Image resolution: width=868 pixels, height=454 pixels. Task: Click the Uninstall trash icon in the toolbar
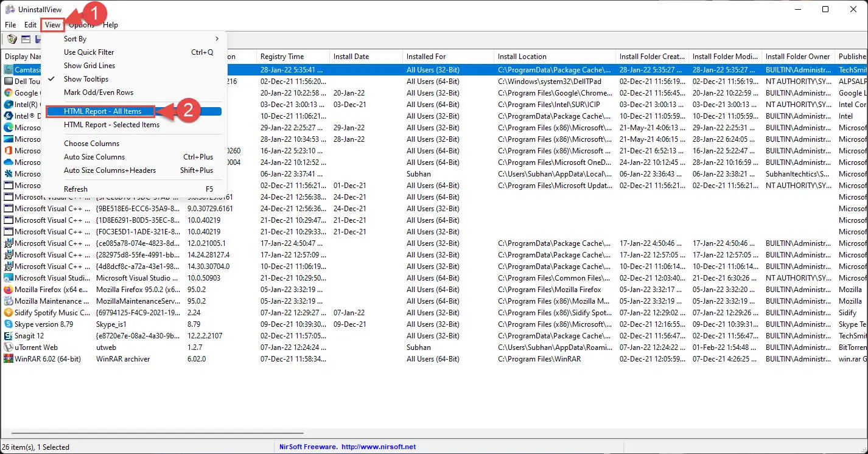click(12, 39)
